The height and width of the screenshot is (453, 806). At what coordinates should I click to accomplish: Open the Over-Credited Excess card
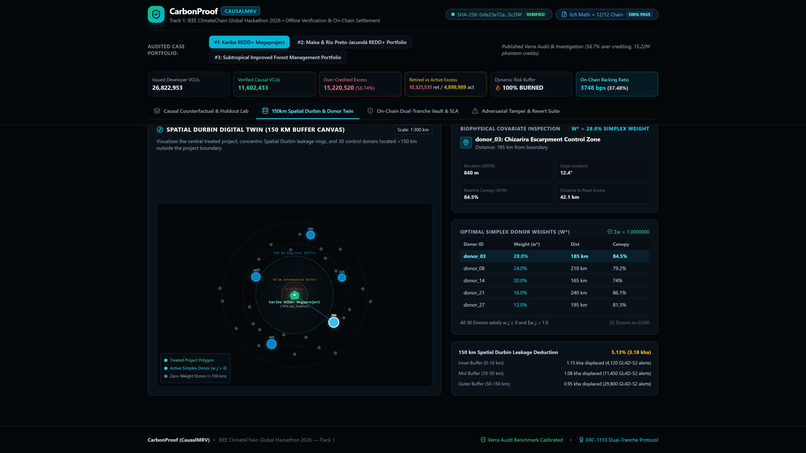[x=360, y=84]
